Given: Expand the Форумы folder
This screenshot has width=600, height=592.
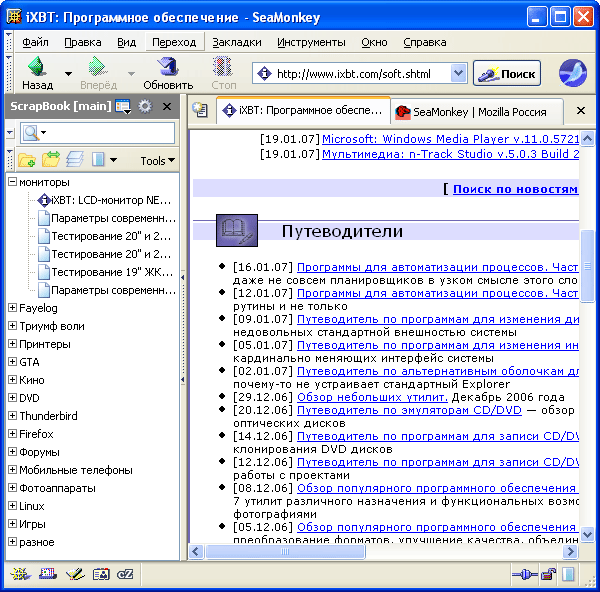Looking at the screenshot, I should (x=12, y=452).
